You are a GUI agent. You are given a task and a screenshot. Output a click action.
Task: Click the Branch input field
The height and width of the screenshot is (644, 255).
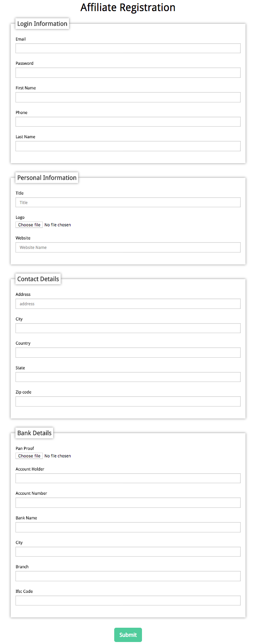click(x=128, y=576)
